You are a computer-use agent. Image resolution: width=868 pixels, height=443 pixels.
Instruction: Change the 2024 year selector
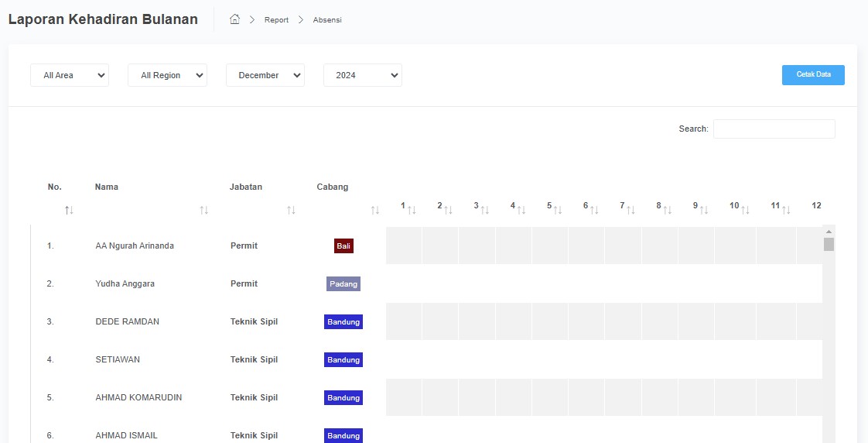tap(362, 75)
